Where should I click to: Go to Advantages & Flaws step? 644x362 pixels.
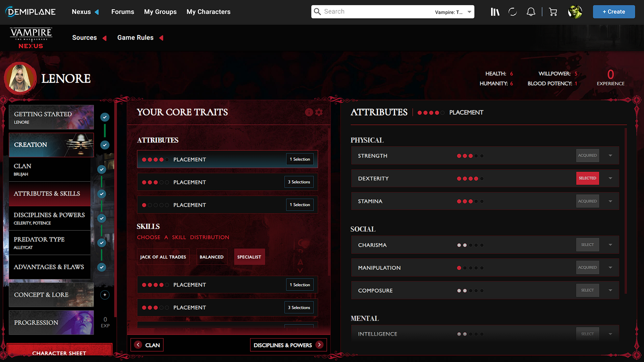pos(50,267)
